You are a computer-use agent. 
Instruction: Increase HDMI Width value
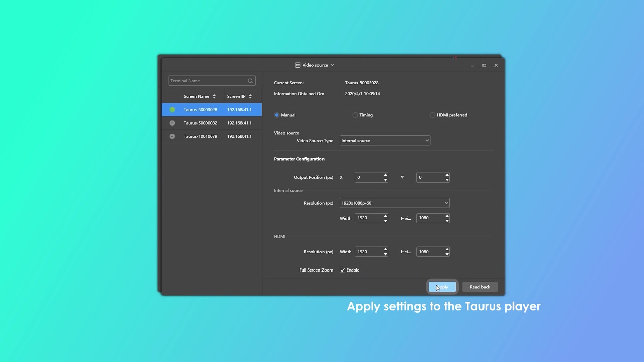386,250
